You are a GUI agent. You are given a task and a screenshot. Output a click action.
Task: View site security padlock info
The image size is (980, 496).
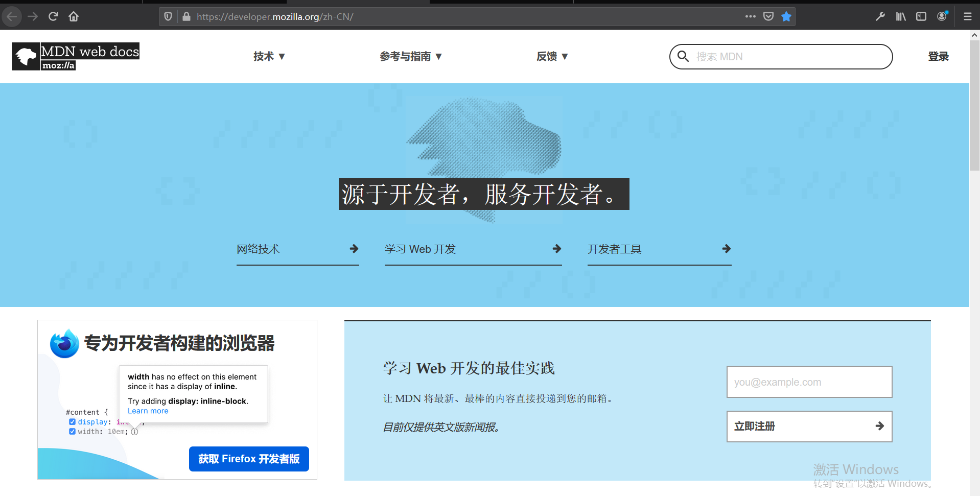click(x=186, y=16)
